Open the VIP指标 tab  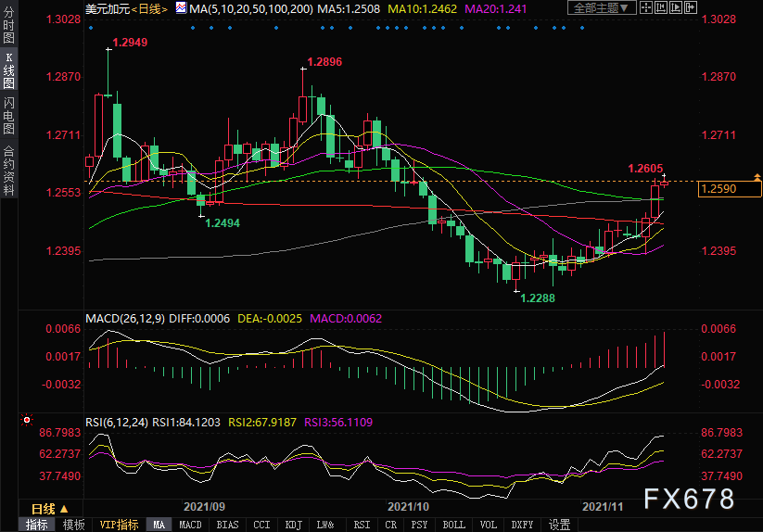[x=119, y=525]
